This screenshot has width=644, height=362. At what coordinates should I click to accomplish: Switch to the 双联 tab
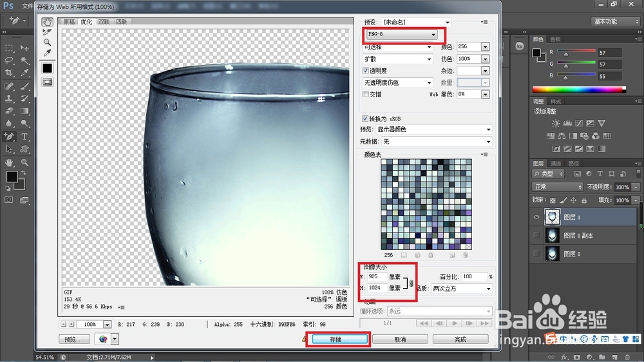pos(104,22)
